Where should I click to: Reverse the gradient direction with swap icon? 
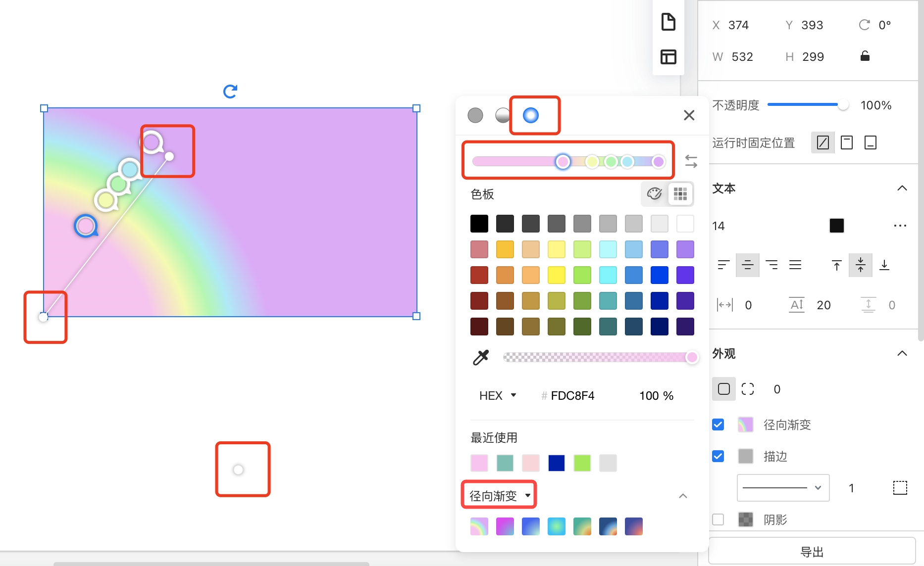tap(691, 161)
